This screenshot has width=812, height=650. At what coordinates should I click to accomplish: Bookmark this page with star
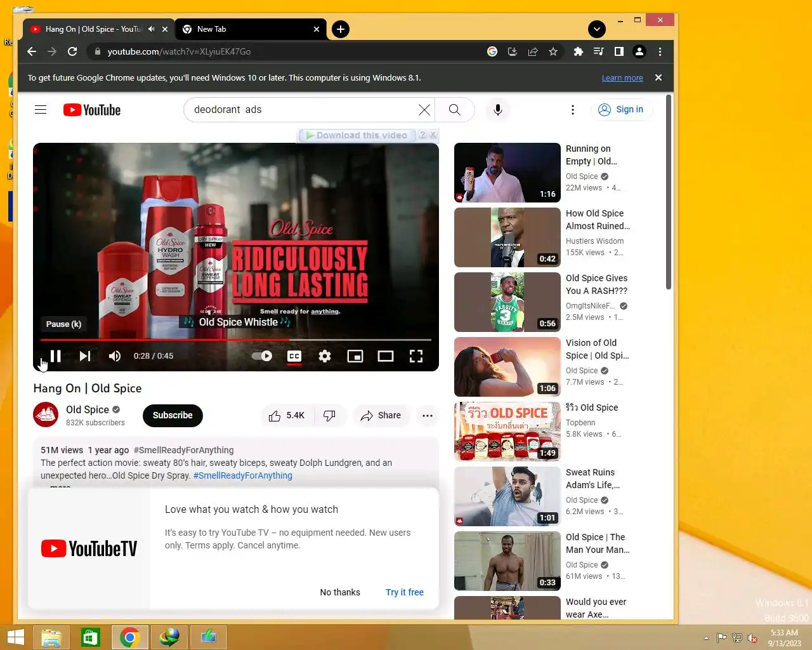553,51
